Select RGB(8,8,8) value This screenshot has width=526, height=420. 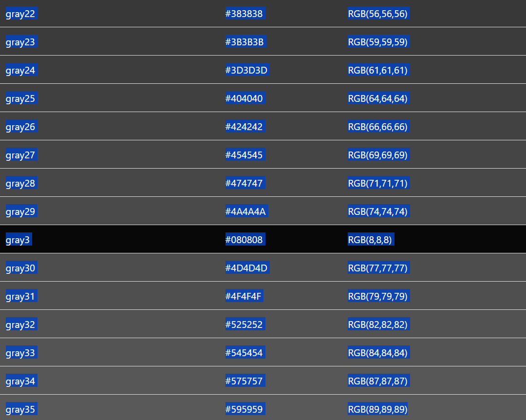[x=370, y=239]
